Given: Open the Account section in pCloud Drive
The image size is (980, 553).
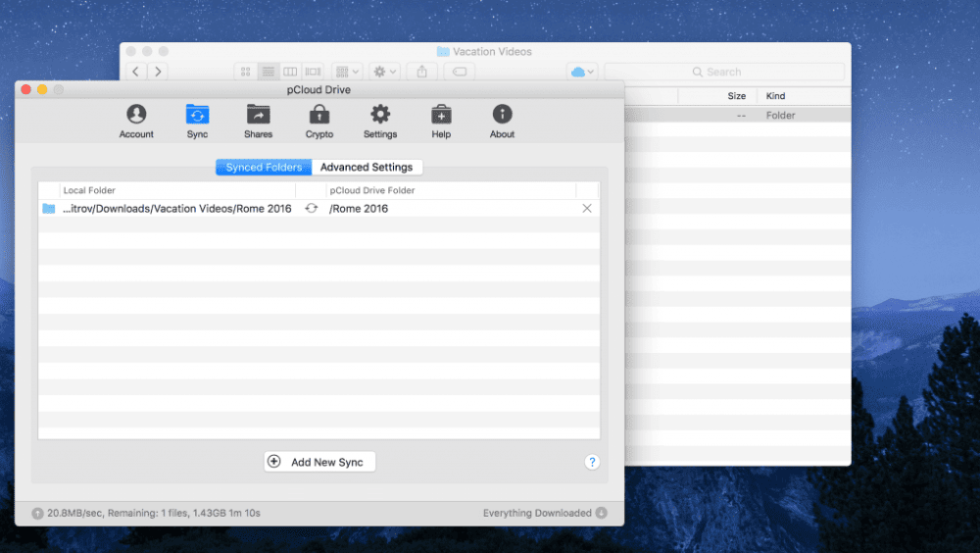Looking at the screenshot, I should 136,122.
